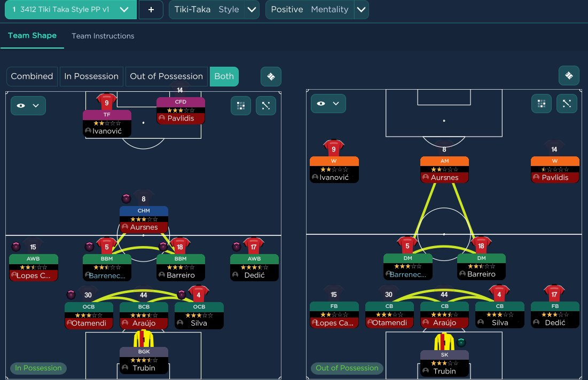Select Pavlidis CFD player card
Screen dimensions: 588x380
tap(181, 110)
